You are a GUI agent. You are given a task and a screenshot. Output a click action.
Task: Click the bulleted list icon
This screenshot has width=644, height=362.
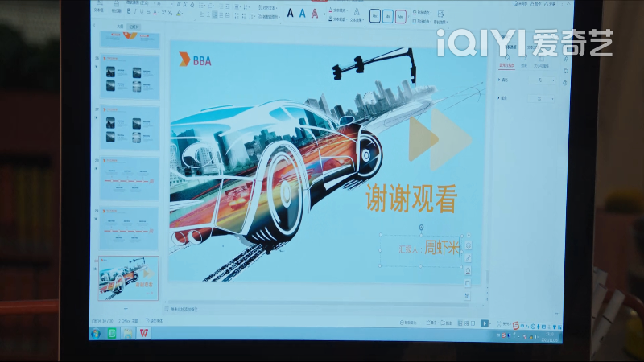[202, 6]
